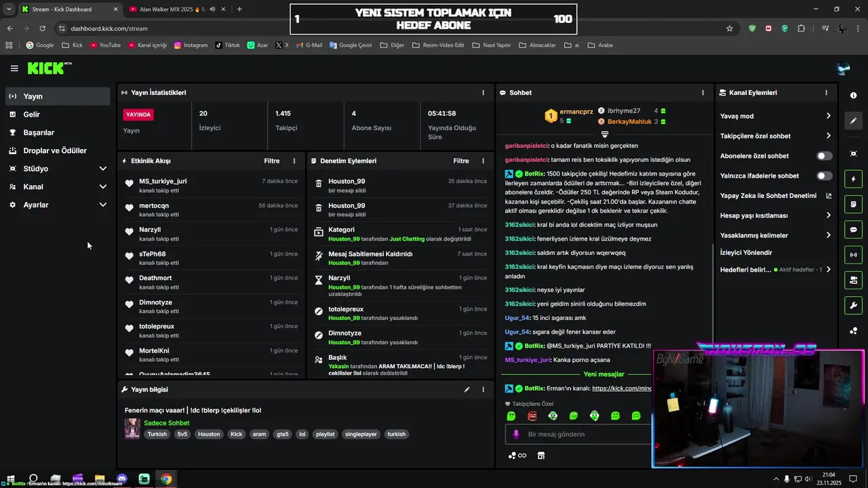The width and height of the screenshot is (868, 488).
Task: Bookmark this page with the star icon
Action: 730,28
